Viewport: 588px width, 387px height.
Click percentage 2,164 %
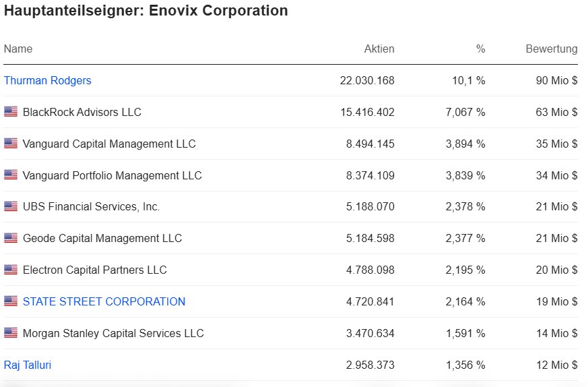pos(465,301)
